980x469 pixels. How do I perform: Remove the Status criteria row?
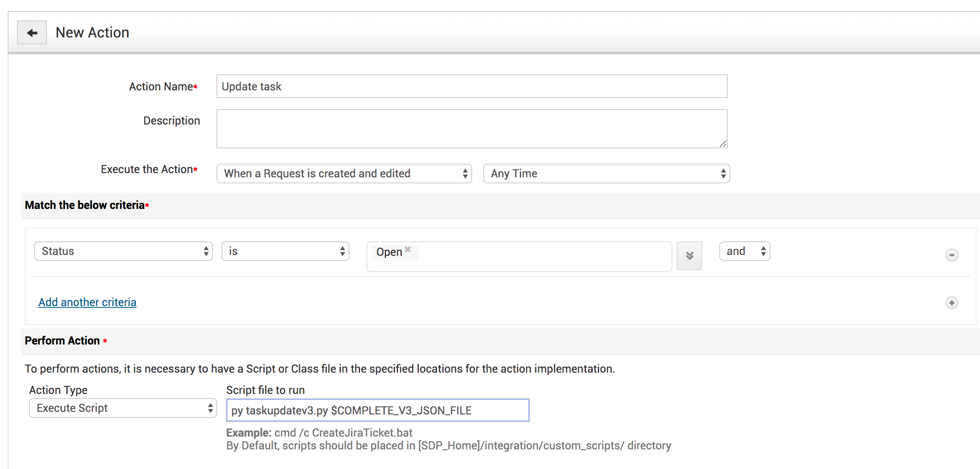click(x=951, y=255)
